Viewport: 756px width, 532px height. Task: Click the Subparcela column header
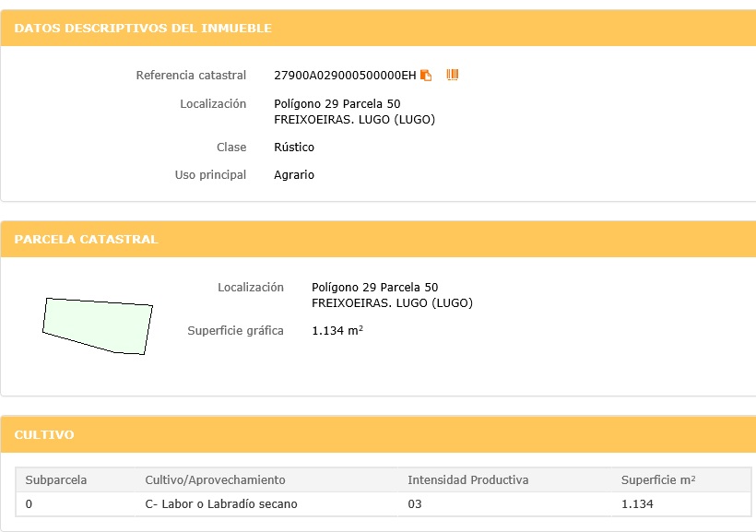(56, 480)
